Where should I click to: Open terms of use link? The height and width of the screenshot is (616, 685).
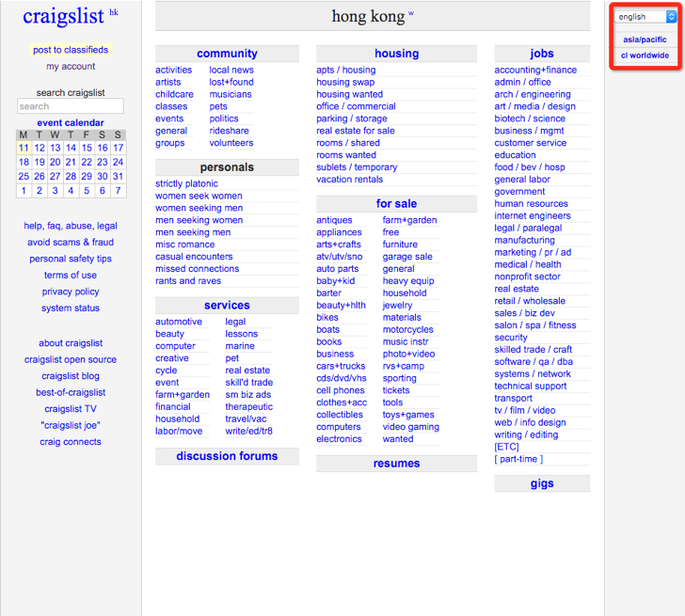[71, 275]
